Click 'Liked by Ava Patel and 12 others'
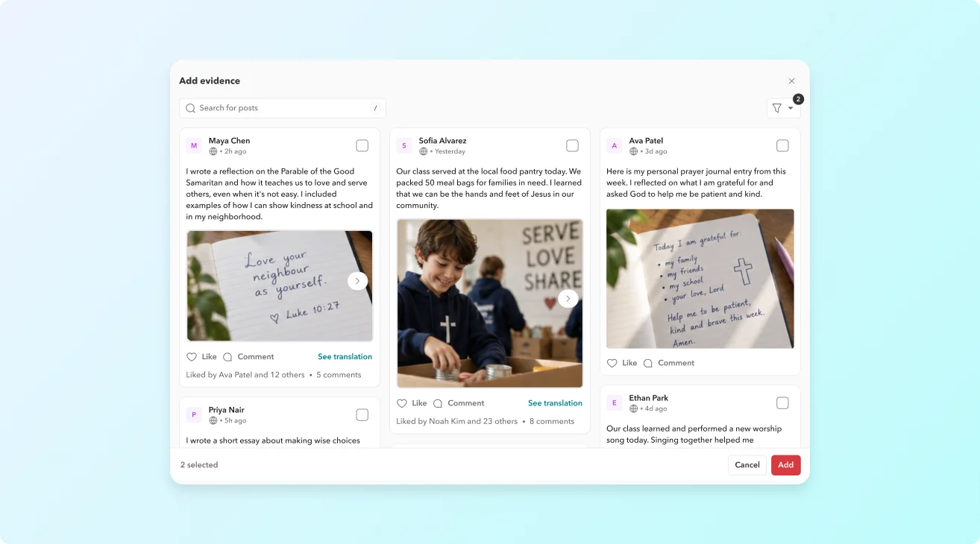The image size is (980, 544). point(245,375)
